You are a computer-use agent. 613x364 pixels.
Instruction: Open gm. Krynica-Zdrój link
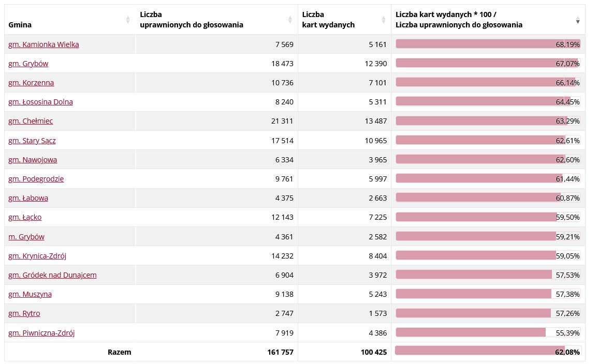click(37, 256)
